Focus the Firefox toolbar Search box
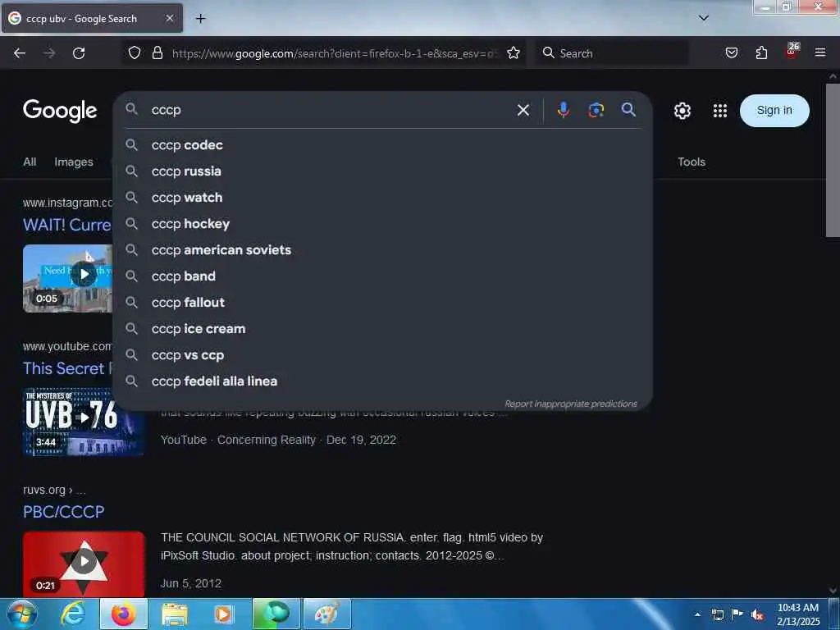This screenshot has height=630, width=840. 612,53
